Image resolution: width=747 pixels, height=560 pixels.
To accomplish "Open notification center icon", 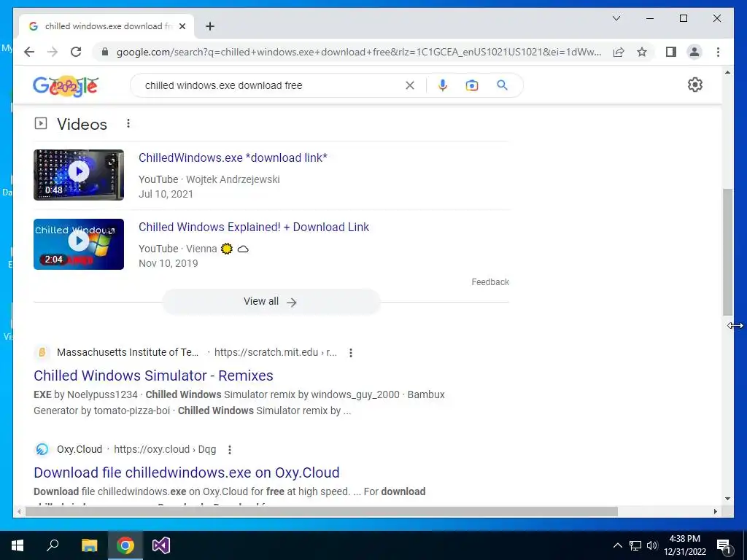I will point(724,545).
